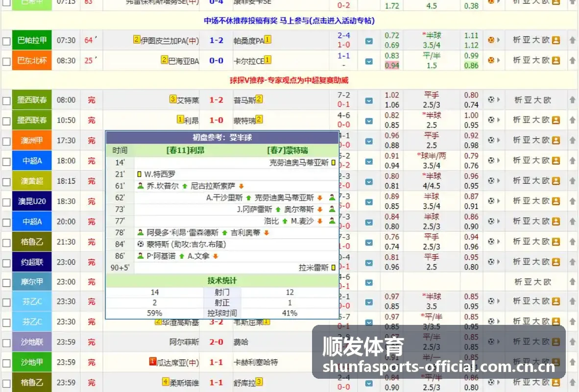
Task: Open orange expert icon in 格鲁乙 21:30 row
Action: coord(556,242)
